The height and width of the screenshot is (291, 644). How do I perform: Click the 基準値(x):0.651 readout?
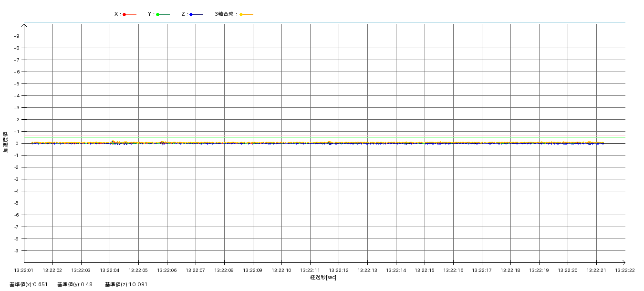29,284
